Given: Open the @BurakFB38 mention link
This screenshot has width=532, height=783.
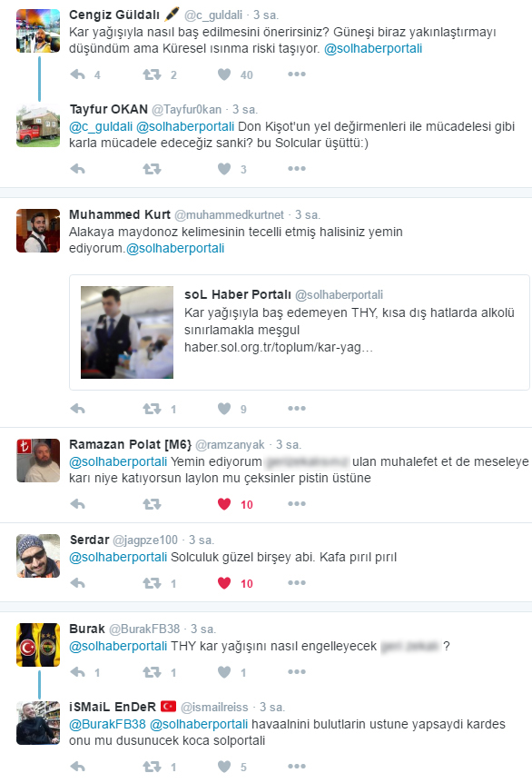Looking at the screenshot, I should pyautogui.click(x=107, y=724).
